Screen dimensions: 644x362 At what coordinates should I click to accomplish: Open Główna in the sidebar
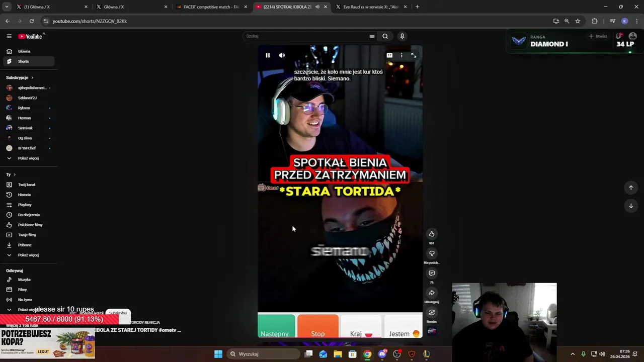coord(28,51)
